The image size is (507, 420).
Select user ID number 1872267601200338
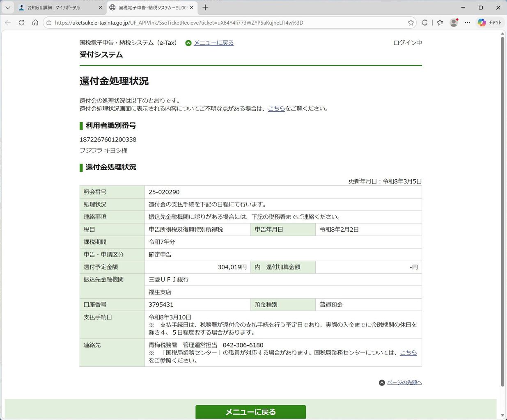coord(108,139)
